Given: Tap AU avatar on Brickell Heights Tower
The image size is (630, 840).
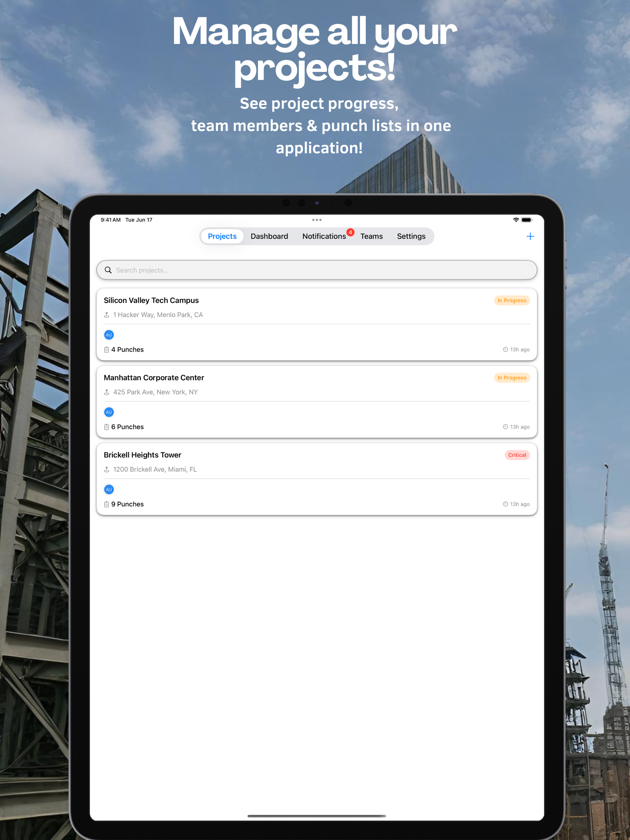Looking at the screenshot, I should pyautogui.click(x=109, y=490).
